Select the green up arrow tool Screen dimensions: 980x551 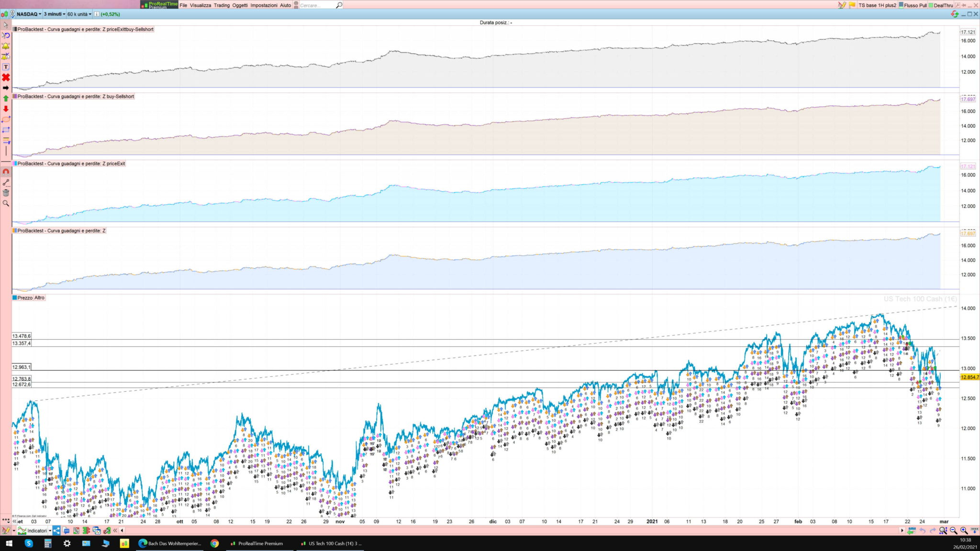click(6, 99)
